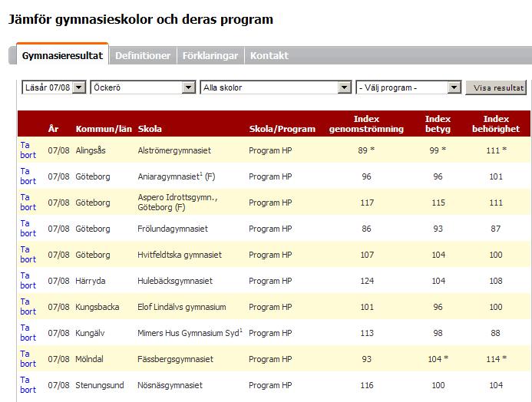Click the betyg value 115 for Aspero
Image resolution: width=532 pixels, height=402 pixels.
(438, 203)
